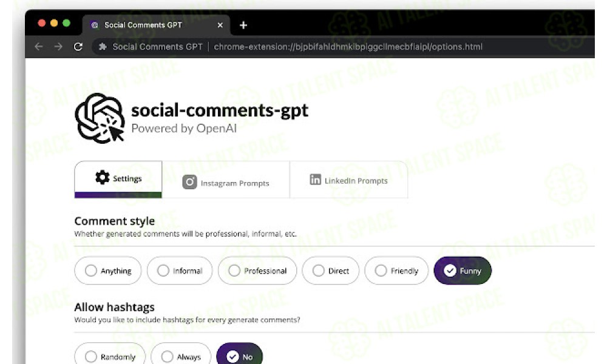
Task: Choose the Informal comment style
Action: click(x=180, y=271)
